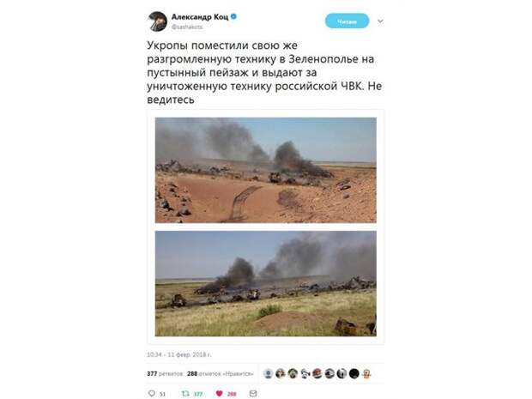The height and width of the screenshot is (399, 532).
Task: Toggle the pink heart like icon
Action: click(219, 393)
